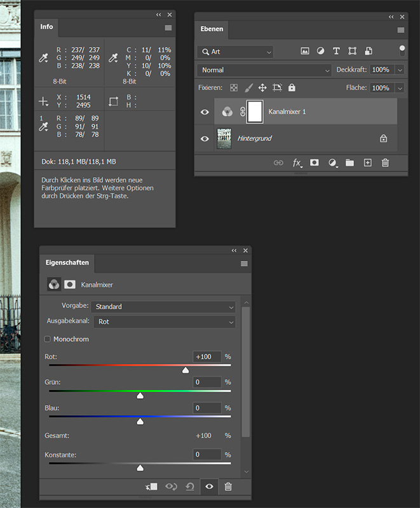Open the Art layer filter type dropdown
The width and height of the screenshot is (420, 508).
(x=235, y=52)
